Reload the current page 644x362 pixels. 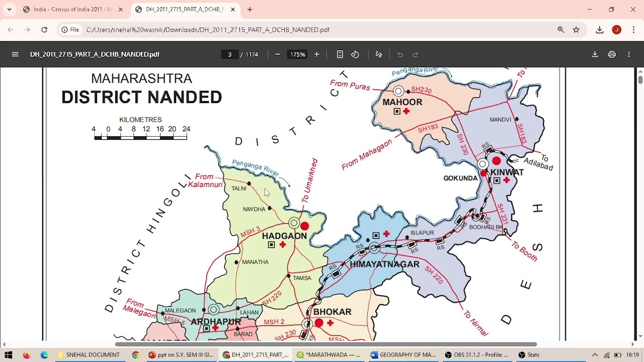coord(44,30)
